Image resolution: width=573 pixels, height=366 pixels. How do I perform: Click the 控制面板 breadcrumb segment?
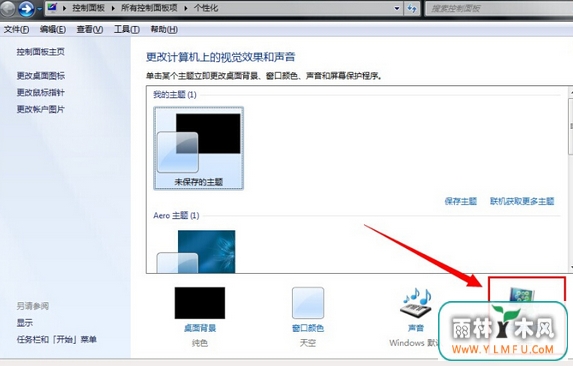point(88,8)
